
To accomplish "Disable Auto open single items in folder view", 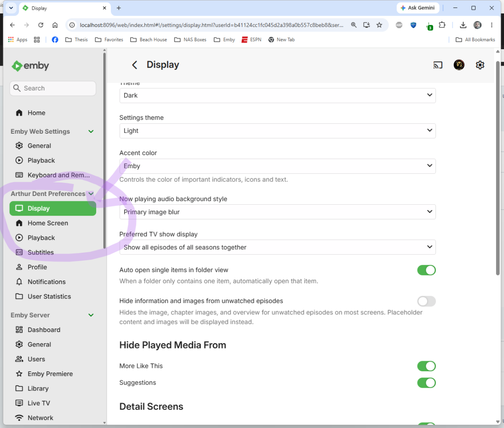I will click(426, 270).
